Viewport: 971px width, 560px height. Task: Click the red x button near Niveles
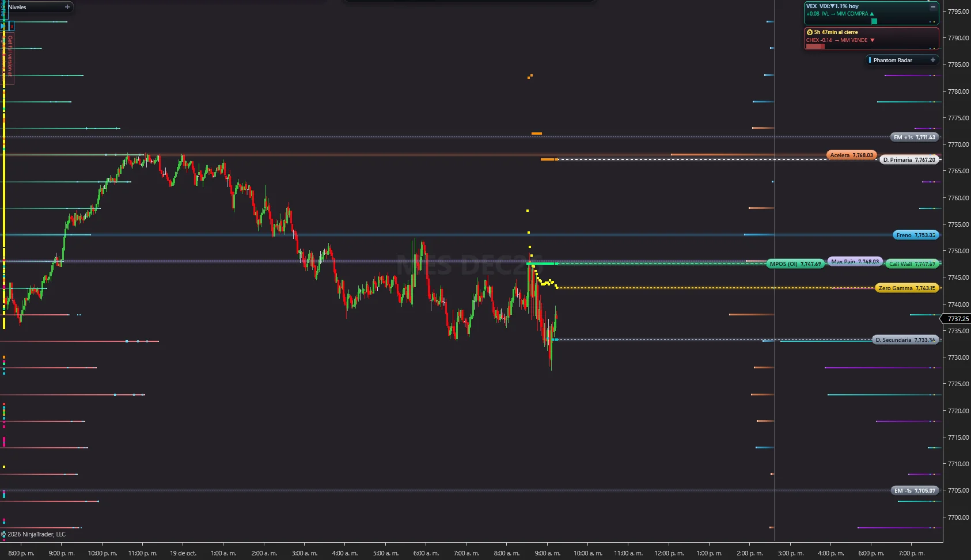pyautogui.click(x=12, y=26)
